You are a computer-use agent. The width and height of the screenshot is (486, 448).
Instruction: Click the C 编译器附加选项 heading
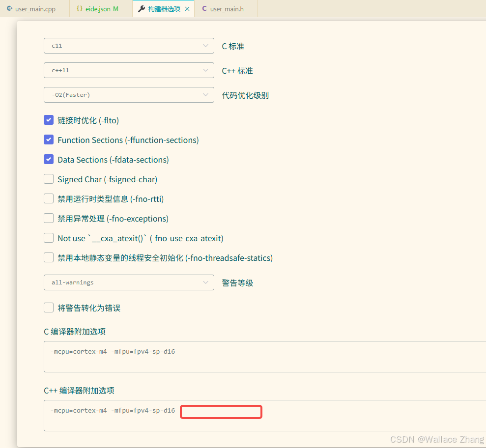(x=75, y=332)
